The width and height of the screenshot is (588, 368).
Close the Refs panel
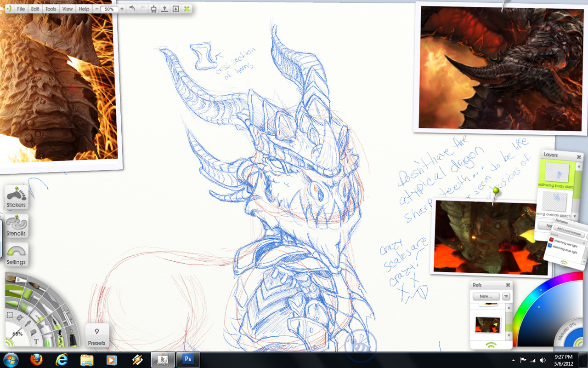click(x=508, y=285)
